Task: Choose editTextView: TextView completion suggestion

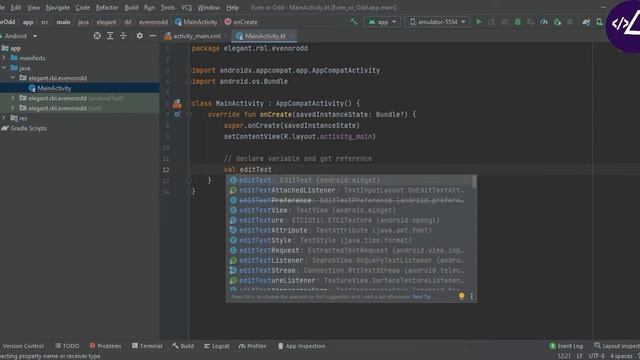Action: point(350,210)
